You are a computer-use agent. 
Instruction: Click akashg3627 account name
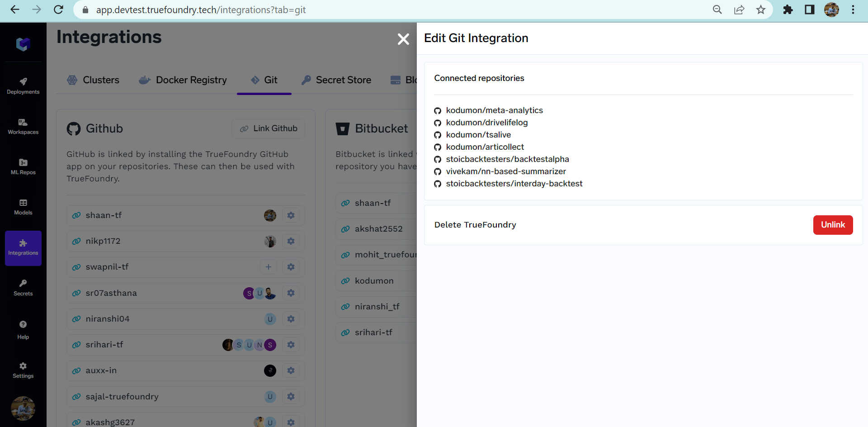click(x=110, y=422)
